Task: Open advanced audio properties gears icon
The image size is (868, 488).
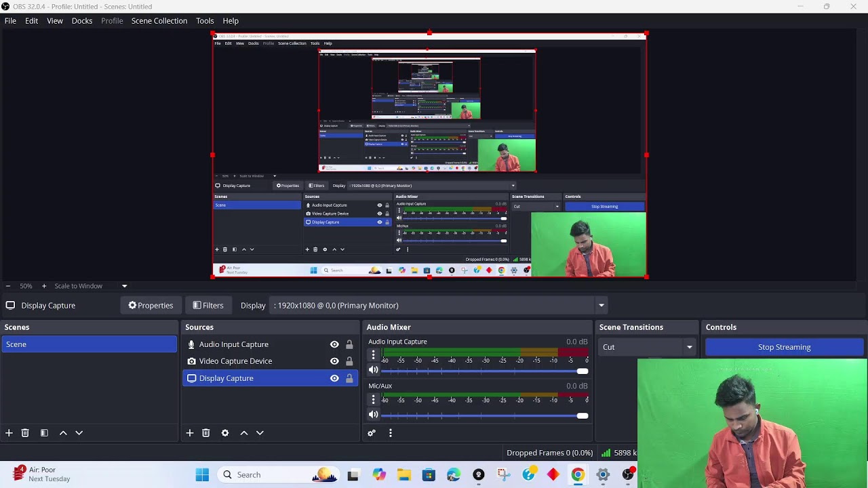Action: coord(372,432)
